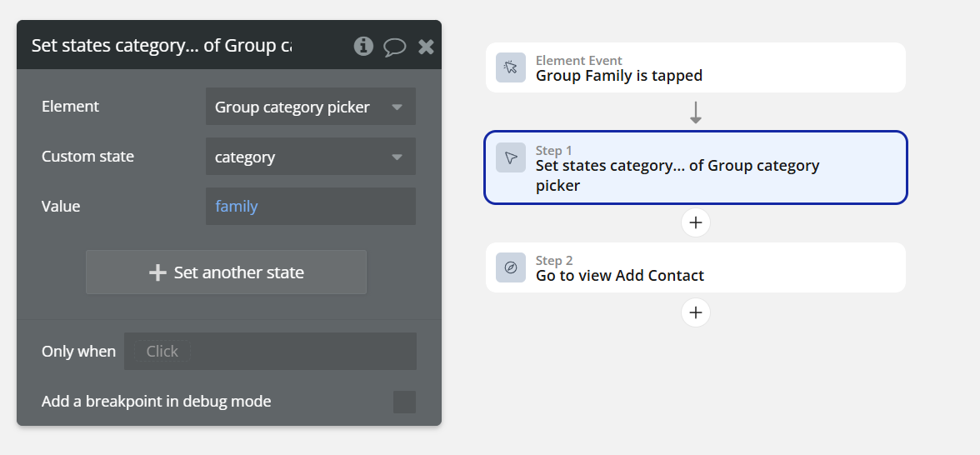Open Step 2 Go to view Add Contact
Image resolution: width=980 pixels, height=455 pixels.
[x=695, y=267]
